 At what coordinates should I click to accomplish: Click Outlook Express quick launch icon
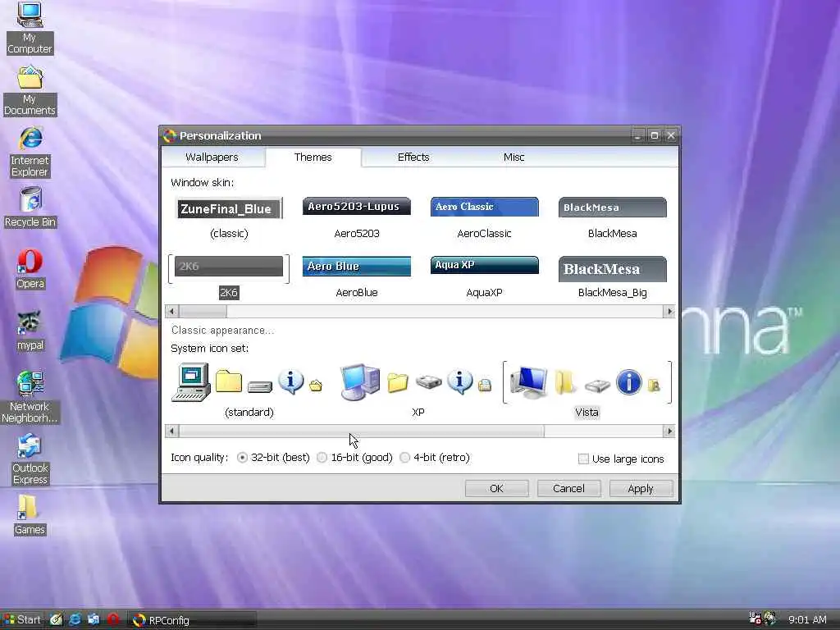(94, 620)
